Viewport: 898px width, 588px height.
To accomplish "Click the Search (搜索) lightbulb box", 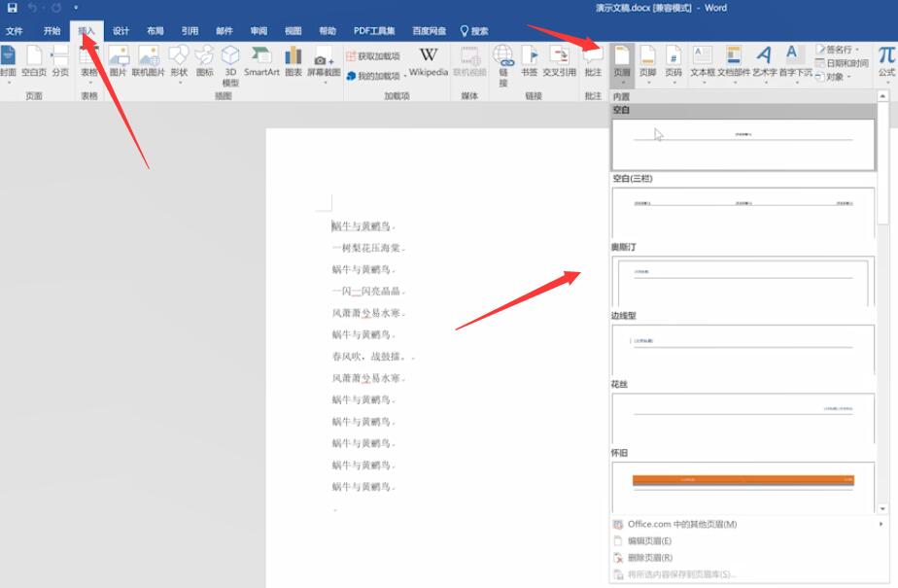I will click(474, 31).
